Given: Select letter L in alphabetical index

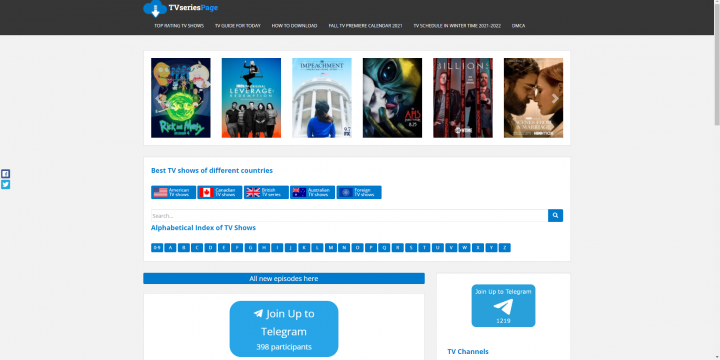Looking at the screenshot, I should click(x=317, y=248).
